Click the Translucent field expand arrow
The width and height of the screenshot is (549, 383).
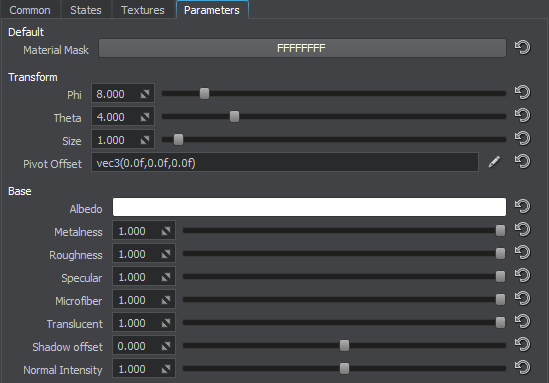coord(166,323)
